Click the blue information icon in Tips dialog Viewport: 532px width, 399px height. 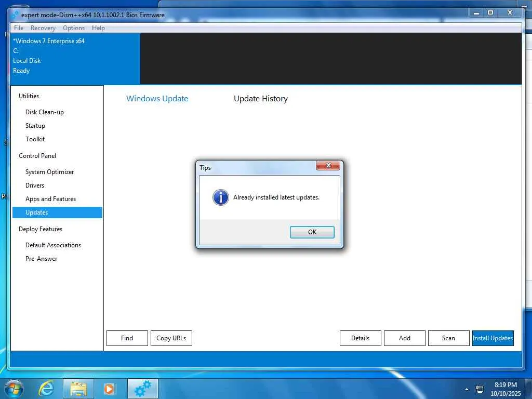pyautogui.click(x=220, y=197)
